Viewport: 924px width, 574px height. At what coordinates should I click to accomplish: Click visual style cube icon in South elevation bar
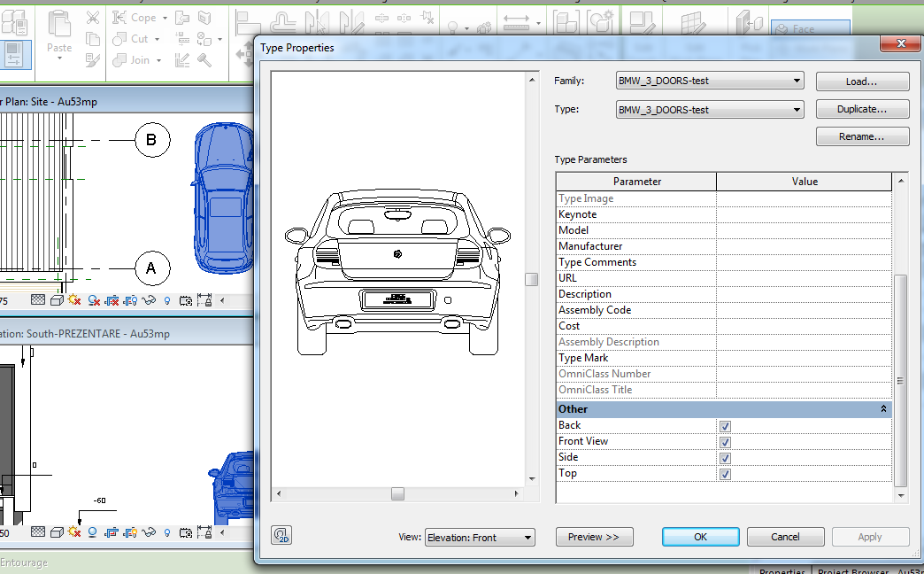[x=57, y=532]
